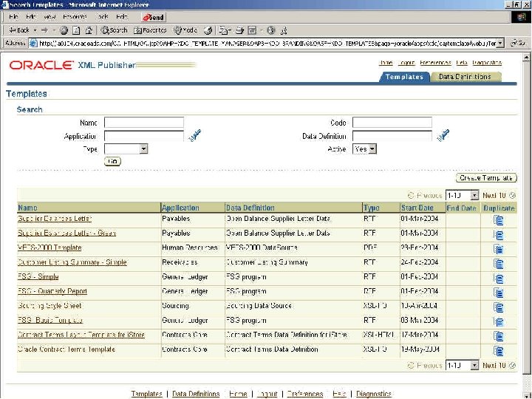The image size is (532, 399).
Task: Click the Go button beside address bar
Action: pos(518,43)
